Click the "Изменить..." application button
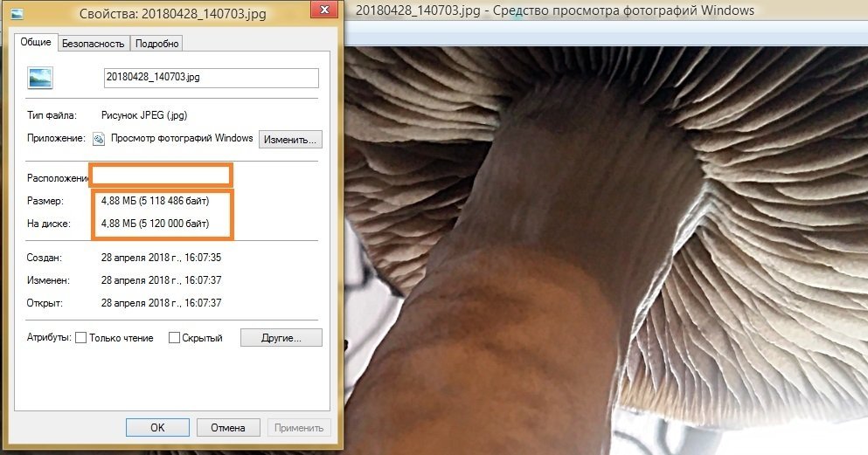Screen dimensions: 868x455 [290, 140]
